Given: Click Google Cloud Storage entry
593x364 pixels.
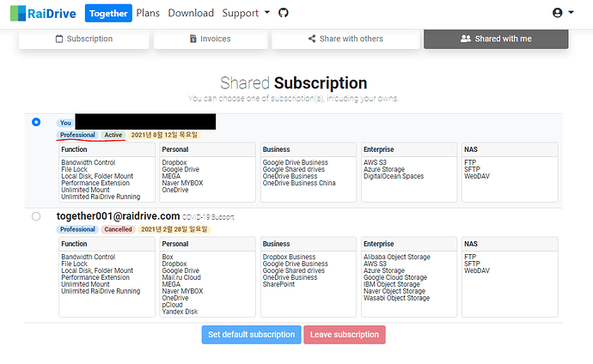Looking at the screenshot, I should click(x=395, y=277).
